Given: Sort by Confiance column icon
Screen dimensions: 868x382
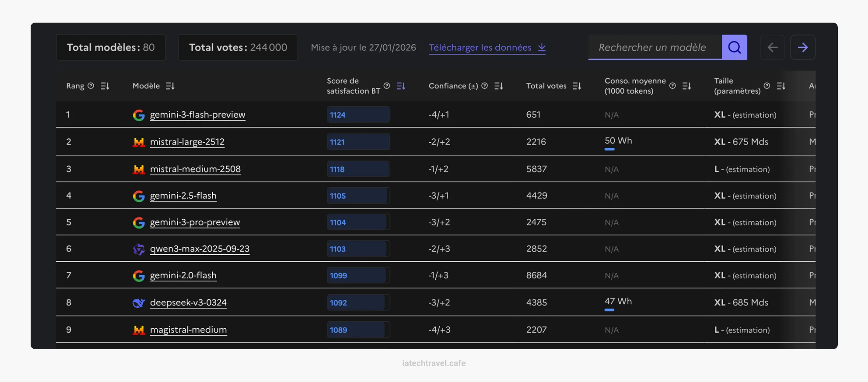Looking at the screenshot, I should pyautogui.click(x=498, y=86).
